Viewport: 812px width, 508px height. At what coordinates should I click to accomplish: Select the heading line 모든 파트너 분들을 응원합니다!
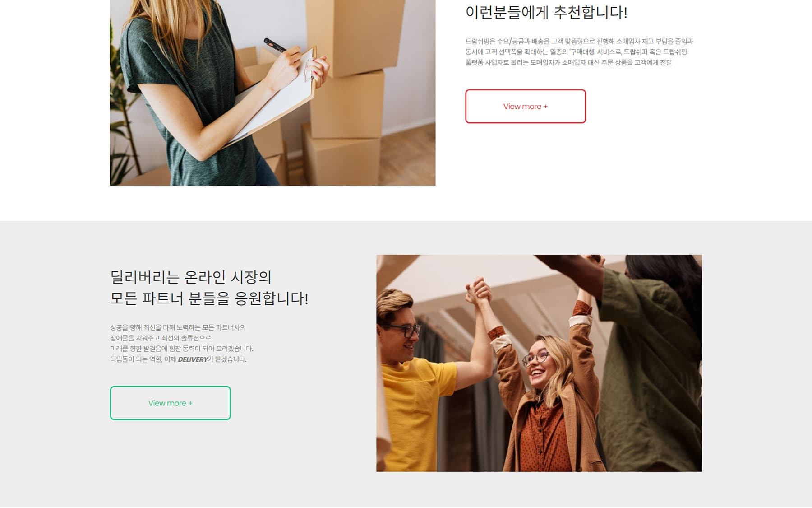[209, 298]
